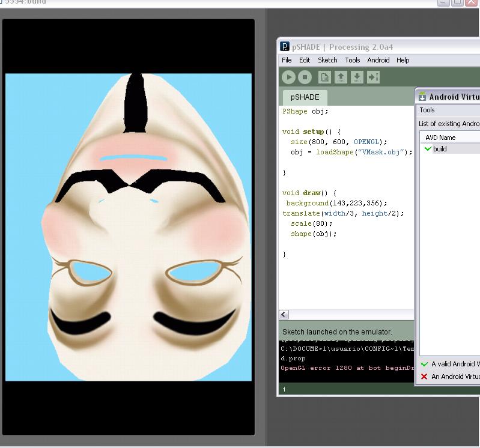480x448 pixels.
Task: Click the editor horizontal scrollbar left arrow
Action: pos(284,315)
